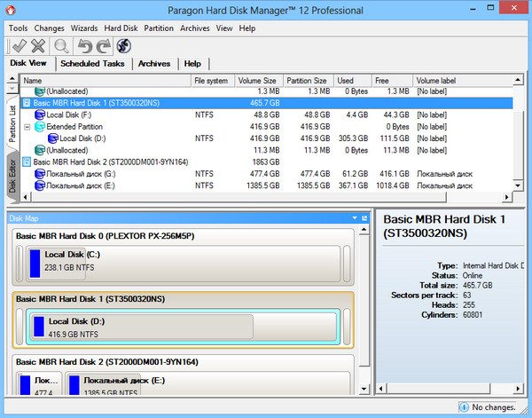
Task: Sort by the Name column header
Action: coord(106,81)
